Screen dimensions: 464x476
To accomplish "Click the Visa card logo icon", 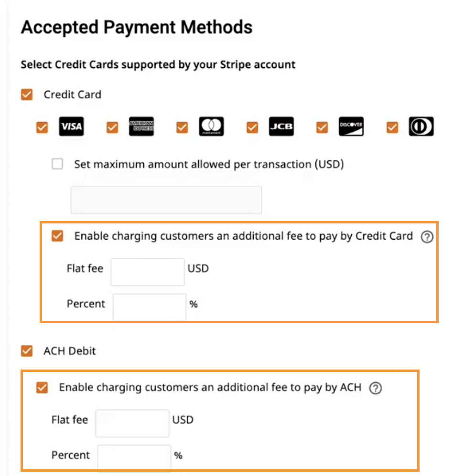I will (71, 127).
